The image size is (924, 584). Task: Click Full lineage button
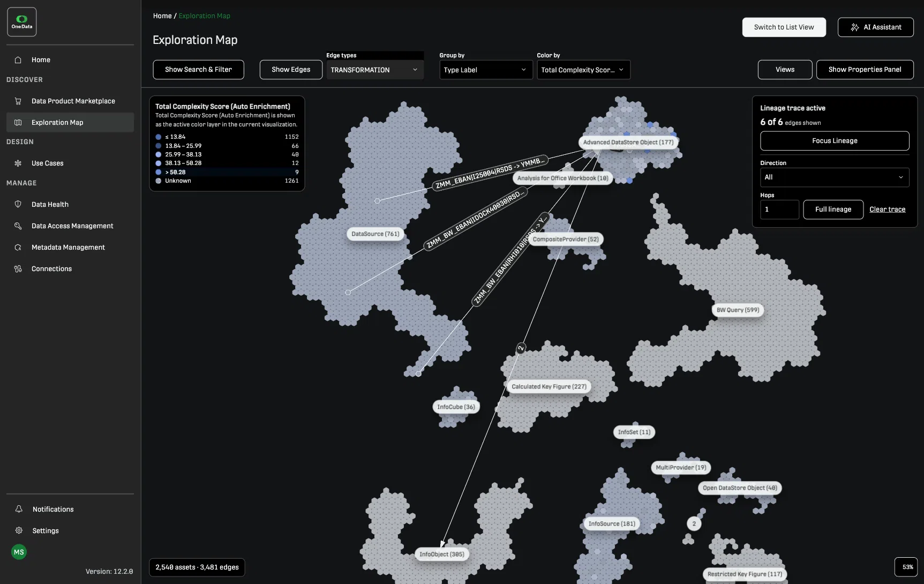click(833, 209)
